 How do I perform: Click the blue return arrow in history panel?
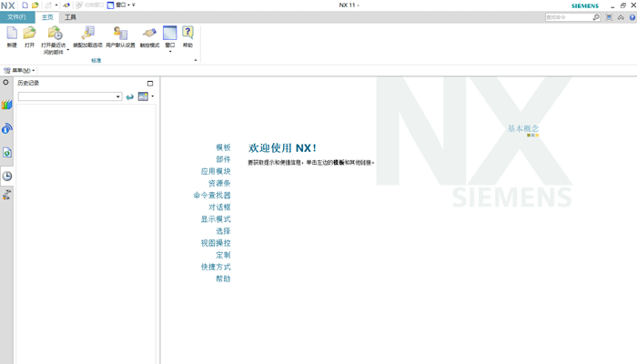tap(129, 96)
